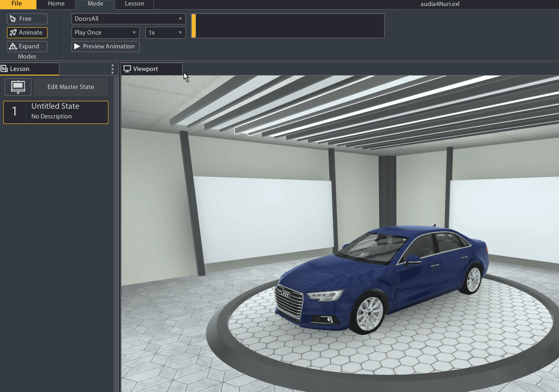Click the Untitled State title text
559x392 pixels.
click(55, 106)
